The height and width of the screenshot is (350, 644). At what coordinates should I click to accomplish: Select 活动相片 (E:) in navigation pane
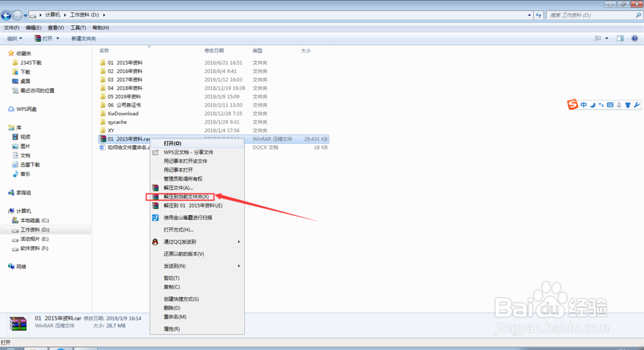[35, 239]
